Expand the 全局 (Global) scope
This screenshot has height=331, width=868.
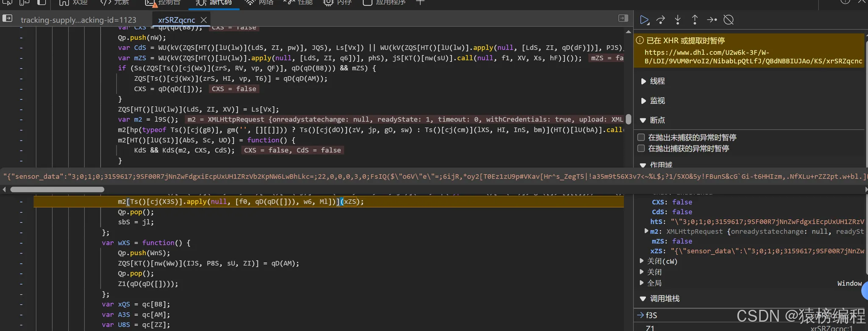coord(642,283)
